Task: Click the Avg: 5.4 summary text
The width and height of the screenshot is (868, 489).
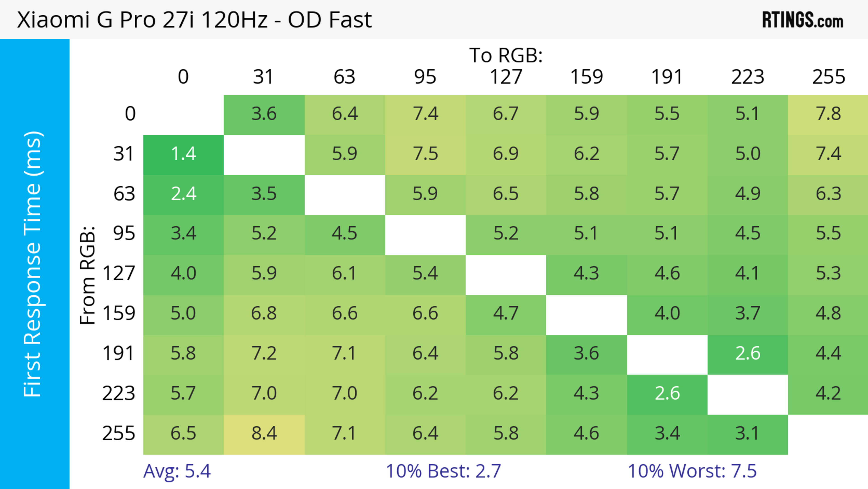Action: [177, 471]
